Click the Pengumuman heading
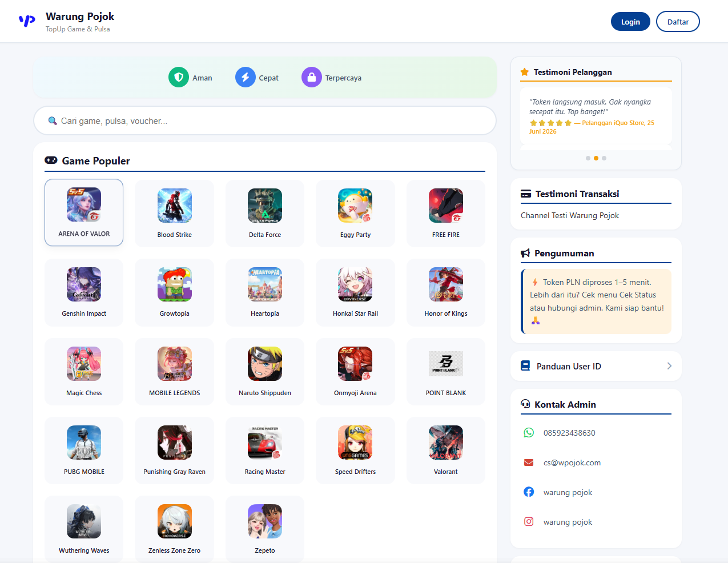 click(x=564, y=253)
